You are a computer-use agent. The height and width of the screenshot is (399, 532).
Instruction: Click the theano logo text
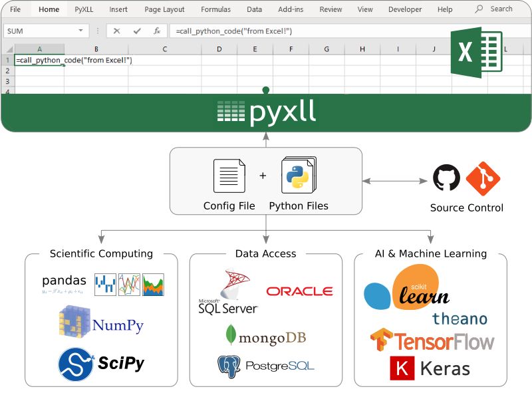[x=460, y=319]
